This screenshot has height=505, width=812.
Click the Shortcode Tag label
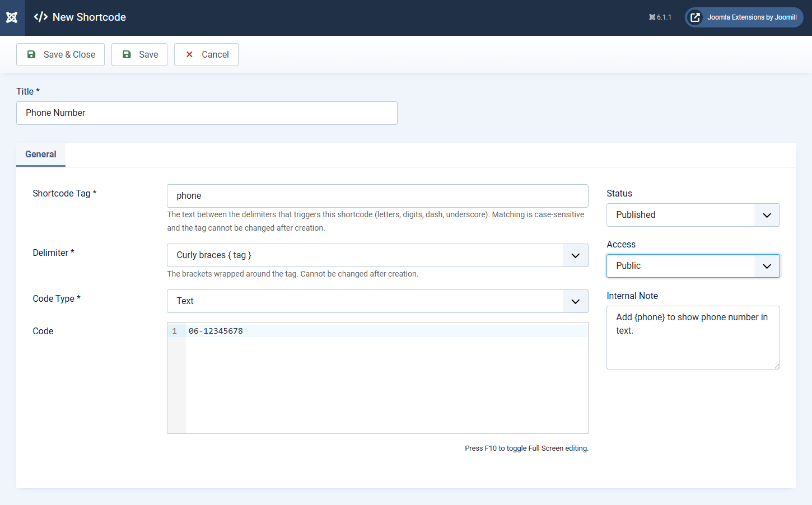pos(64,193)
